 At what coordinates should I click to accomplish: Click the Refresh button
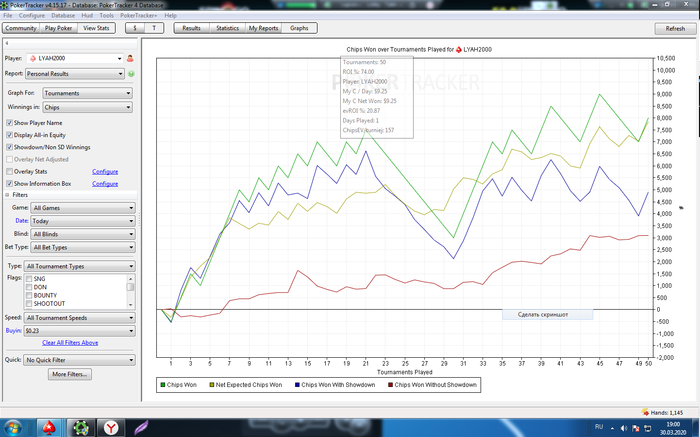(675, 29)
